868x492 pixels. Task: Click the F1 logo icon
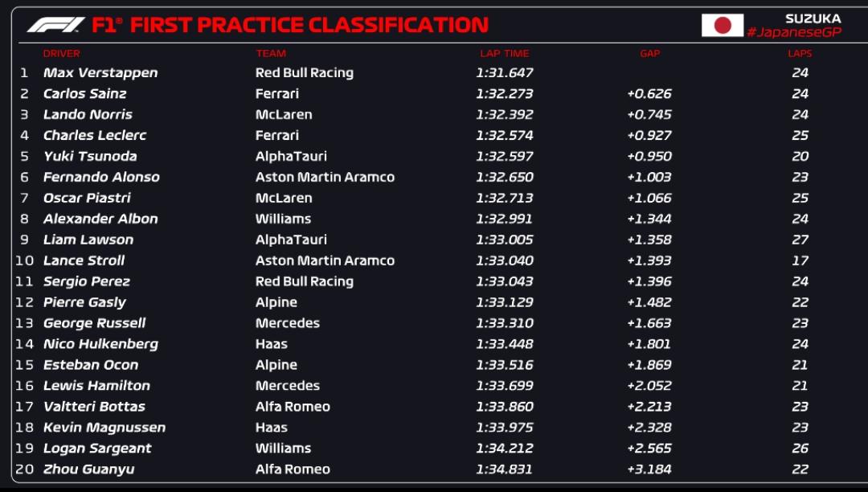[55, 25]
